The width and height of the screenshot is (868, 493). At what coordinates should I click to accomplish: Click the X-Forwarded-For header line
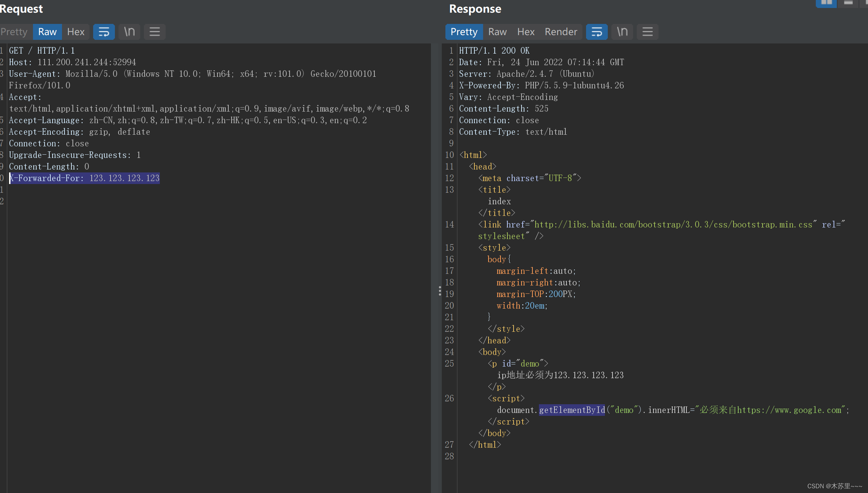(x=84, y=178)
